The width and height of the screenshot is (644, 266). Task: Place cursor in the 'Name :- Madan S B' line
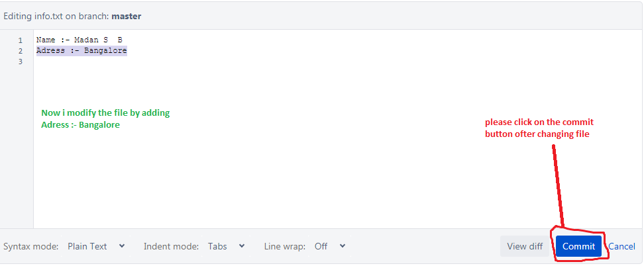pyautogui.click(x=80, y=40)
